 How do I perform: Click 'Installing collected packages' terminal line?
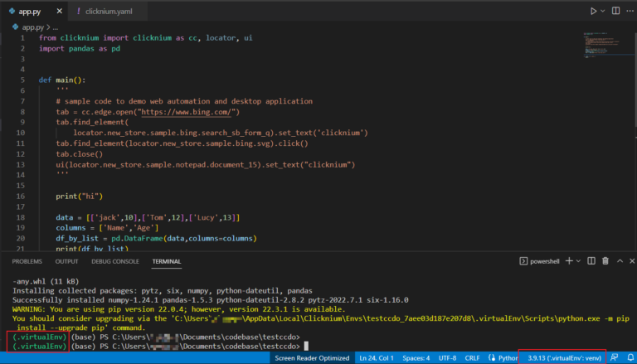163,291
